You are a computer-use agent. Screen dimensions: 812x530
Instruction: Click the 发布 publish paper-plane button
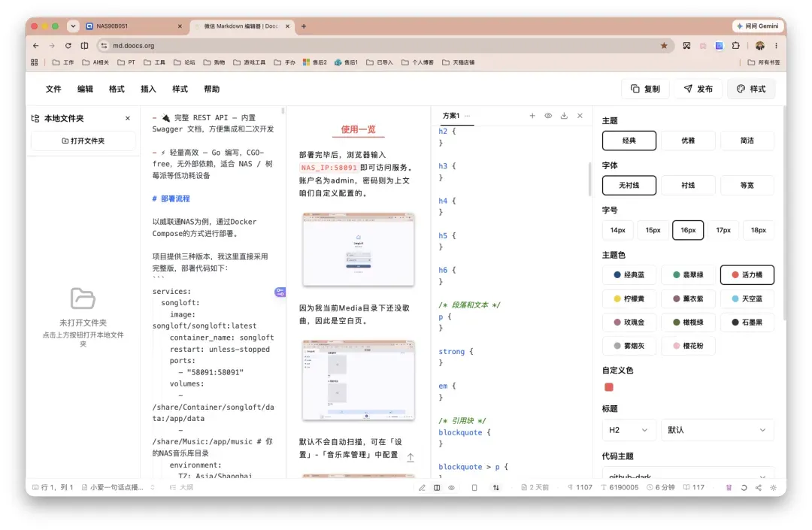(698, 89)
